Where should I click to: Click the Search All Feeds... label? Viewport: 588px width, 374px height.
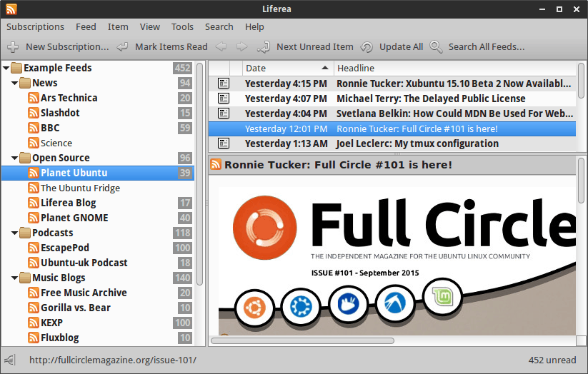[x=487, y=47]
